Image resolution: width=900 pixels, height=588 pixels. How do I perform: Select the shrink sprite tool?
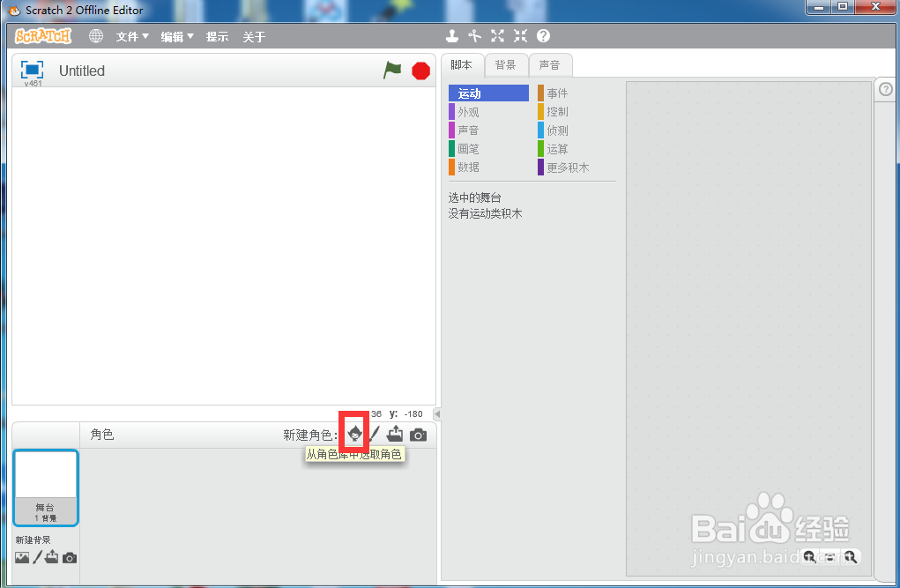(x=521, y=36)
